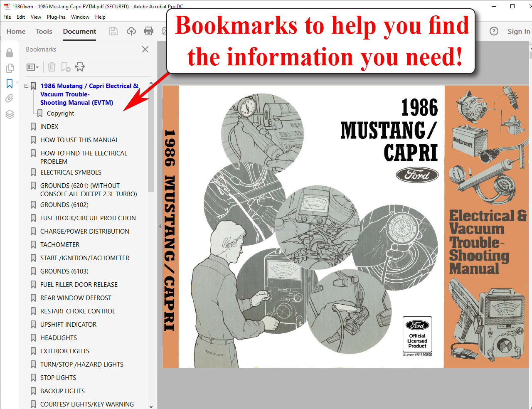Click the bookmarks panel scrollbar thumb
The height and width of the screenshot is (409, 532).
(151, 139)
